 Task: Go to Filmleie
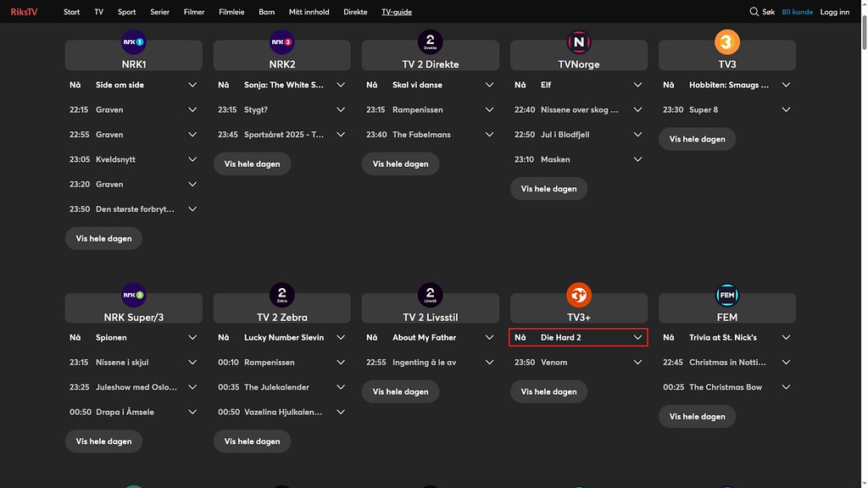point(231,12)
